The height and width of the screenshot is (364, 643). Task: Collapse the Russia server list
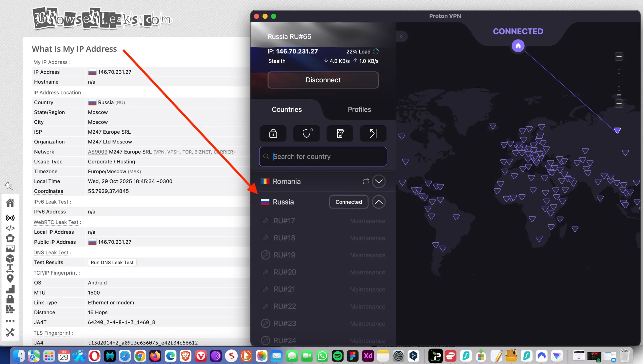[x=379, y=202]
